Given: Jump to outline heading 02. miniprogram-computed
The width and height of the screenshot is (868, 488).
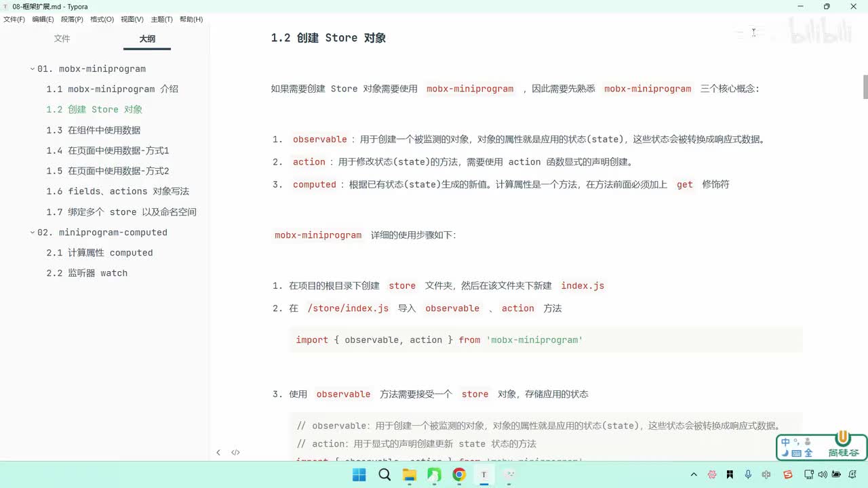Looking at the screenshot, I should click(x=102, y=232).
